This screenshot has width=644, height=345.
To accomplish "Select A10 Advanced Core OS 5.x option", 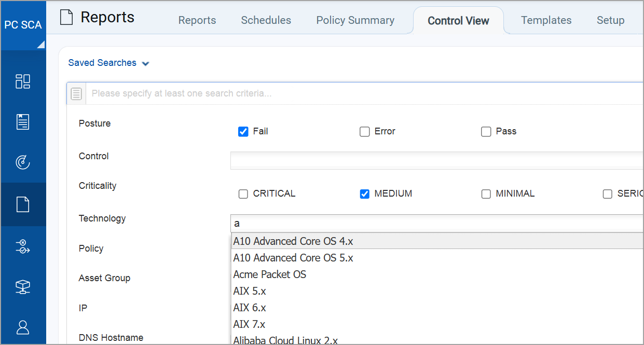I will (x=436, y=258).
